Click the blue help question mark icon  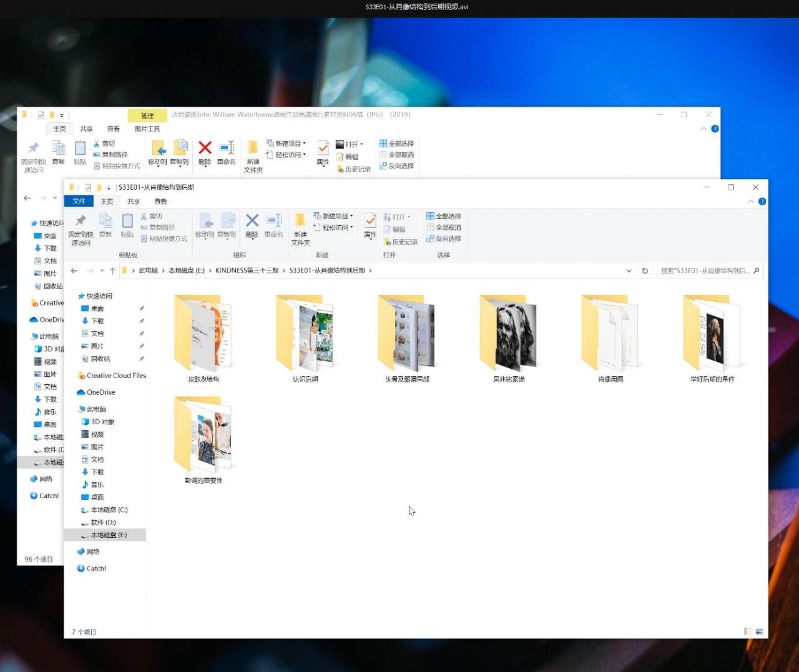pyautogui.click(x=762, y=202)
